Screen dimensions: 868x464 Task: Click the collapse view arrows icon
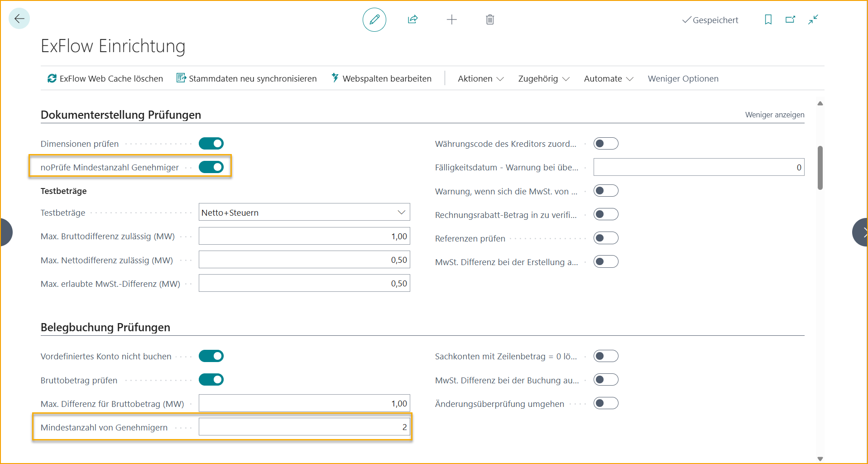(x=813, y=19)
